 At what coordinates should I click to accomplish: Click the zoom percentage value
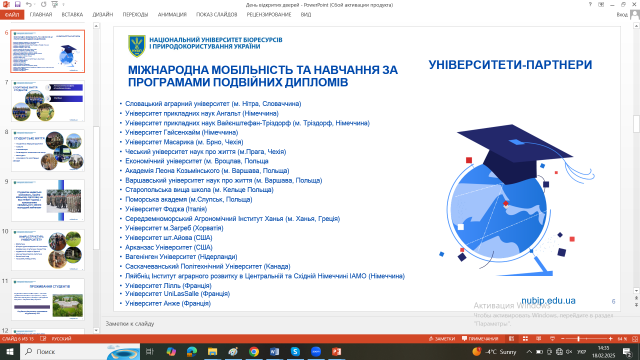622,339
